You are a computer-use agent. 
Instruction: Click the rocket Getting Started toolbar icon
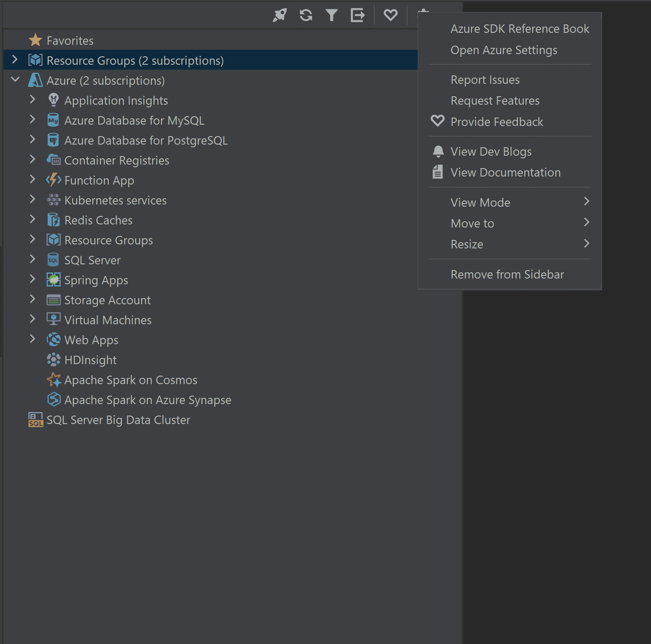[280, 15]
